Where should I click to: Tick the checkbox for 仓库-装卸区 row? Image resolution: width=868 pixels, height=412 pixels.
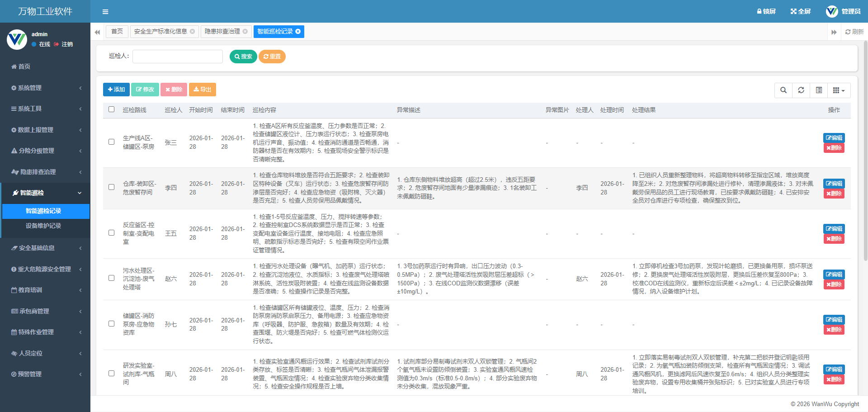pos(112,187)
